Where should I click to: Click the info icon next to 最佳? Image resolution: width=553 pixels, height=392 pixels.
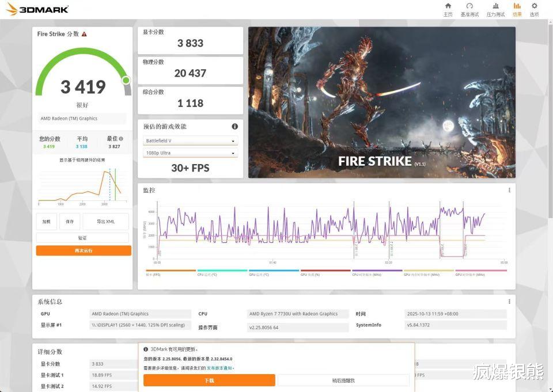click(x=121, y=139)
